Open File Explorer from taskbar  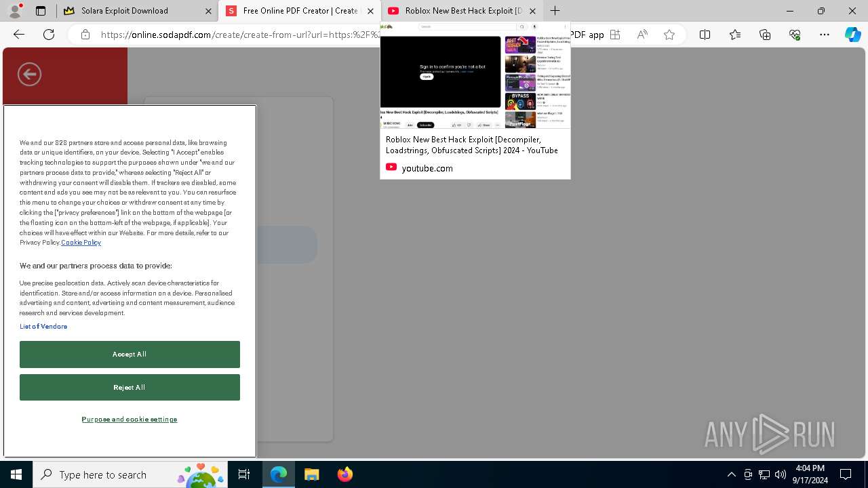311,474
